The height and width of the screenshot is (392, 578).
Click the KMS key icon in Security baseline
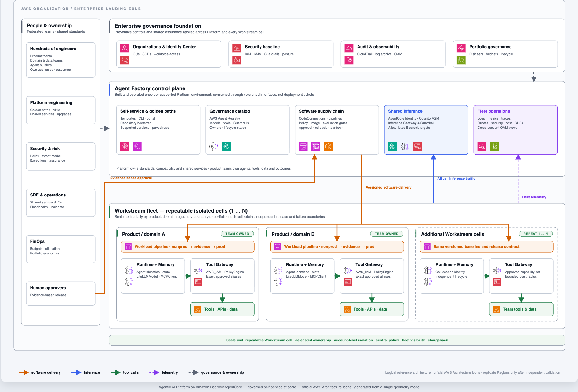[x=237, y=60]
